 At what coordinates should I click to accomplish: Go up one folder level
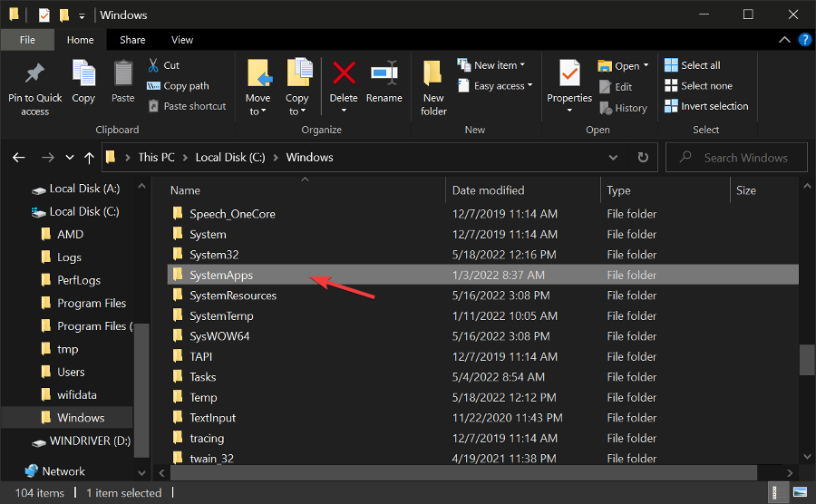coord(89,158)
